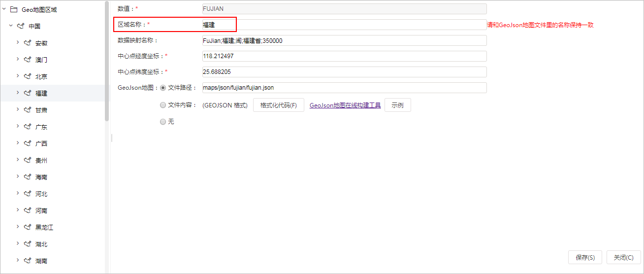
Task: Click the disabled 数值 field FUJIAN
Action: [344, 9]
